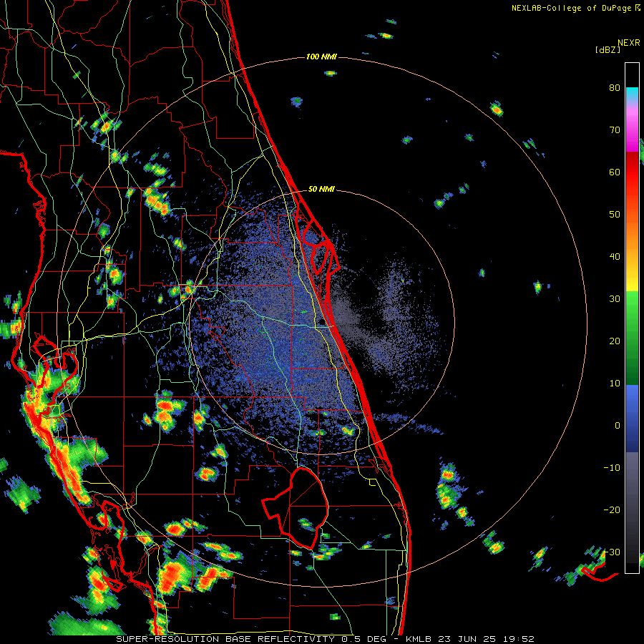Click the -10 value on the dBZ scale

coord(612,468)
